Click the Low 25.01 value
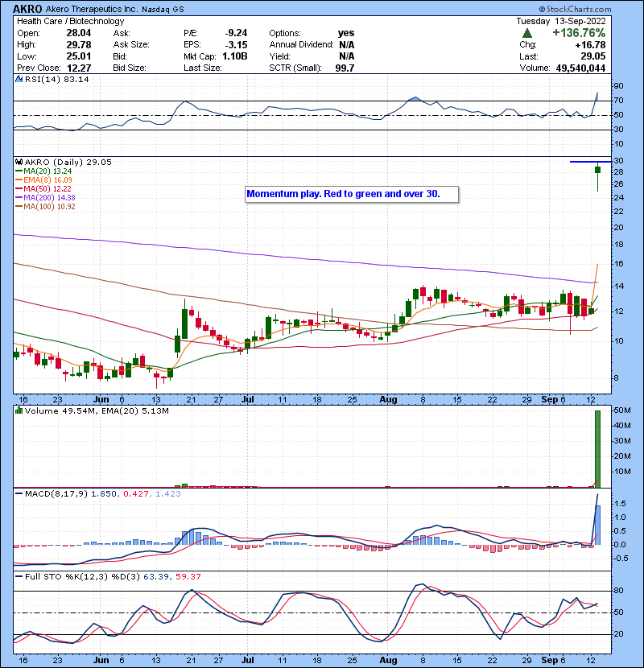Screen dimensions: 644x668 pyautogui.click(x=78, y=56)
